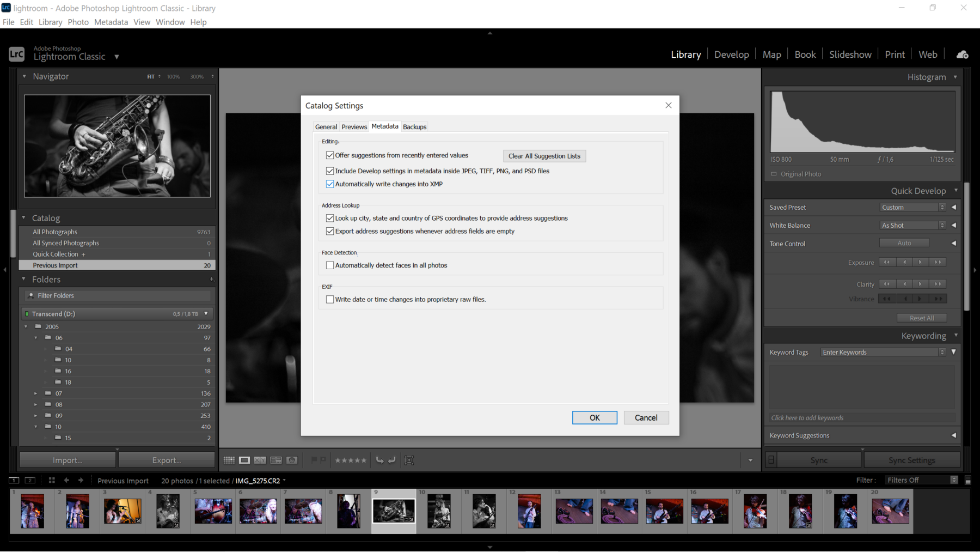Viewport: 980px width, 552px height.
Task: Uncheck Look up city, state and country
Action: tap(330, 218)
